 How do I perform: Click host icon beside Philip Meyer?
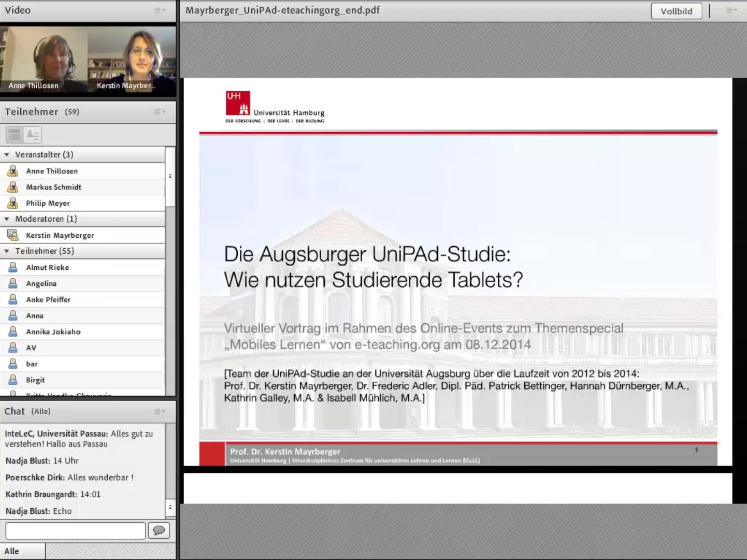coord(13,203)
